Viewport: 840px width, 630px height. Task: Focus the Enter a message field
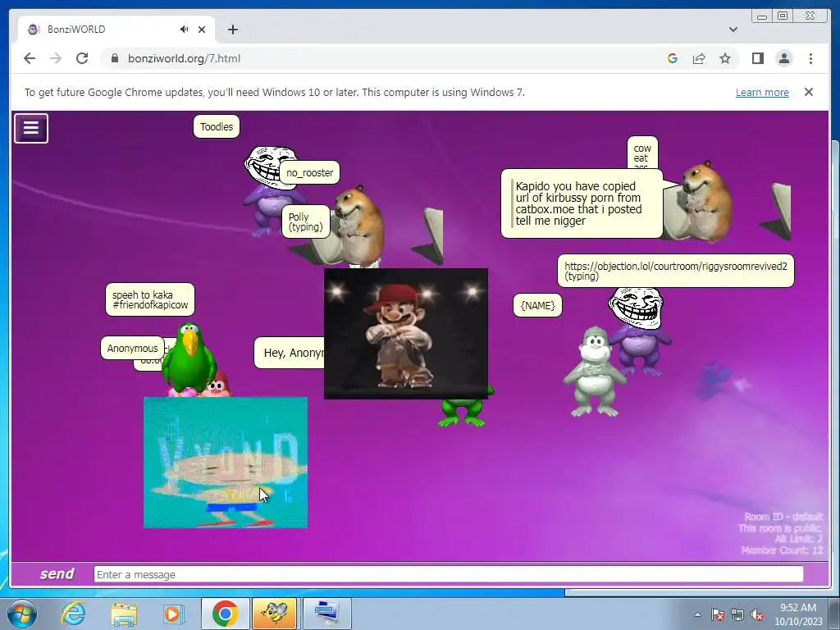(449, 574)
